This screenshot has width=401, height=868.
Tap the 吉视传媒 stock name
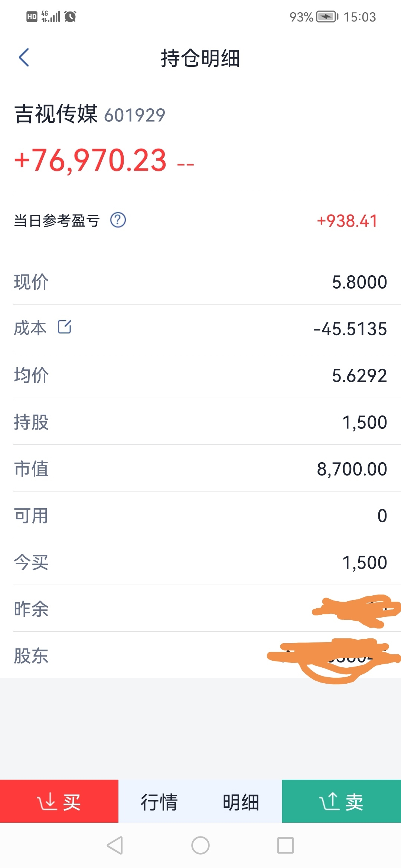click(x=56, y=114)
